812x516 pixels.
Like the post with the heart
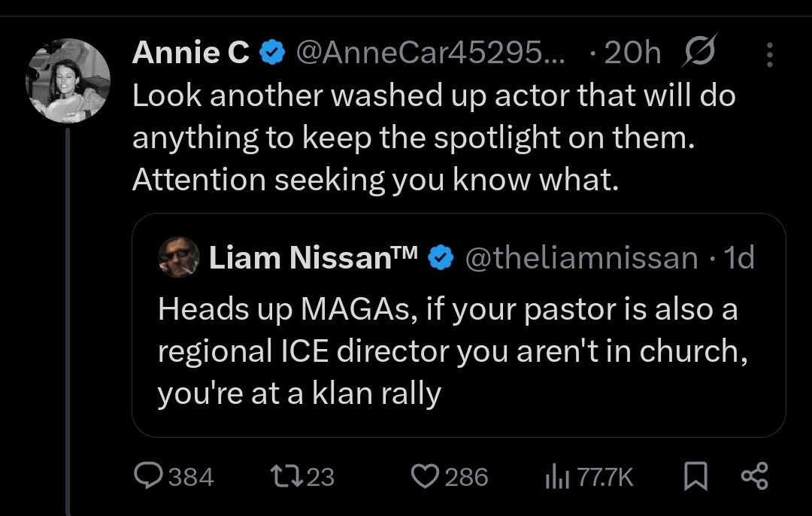coord(426,476)
